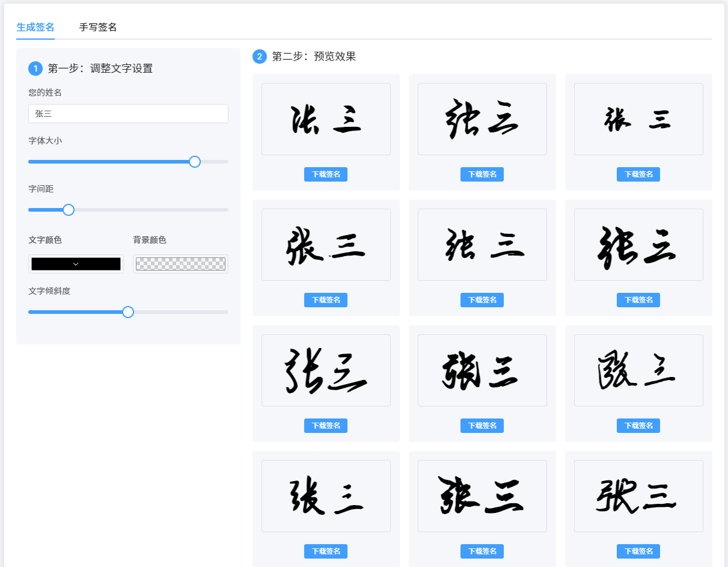Select the 生成签名 tab
The image size is (728, 567).
pos(35,27)
